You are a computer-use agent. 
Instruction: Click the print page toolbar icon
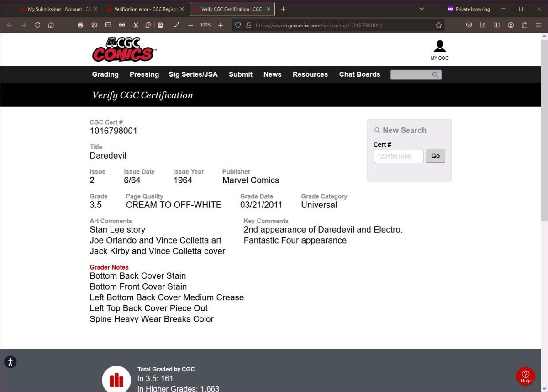pos(80,25)
